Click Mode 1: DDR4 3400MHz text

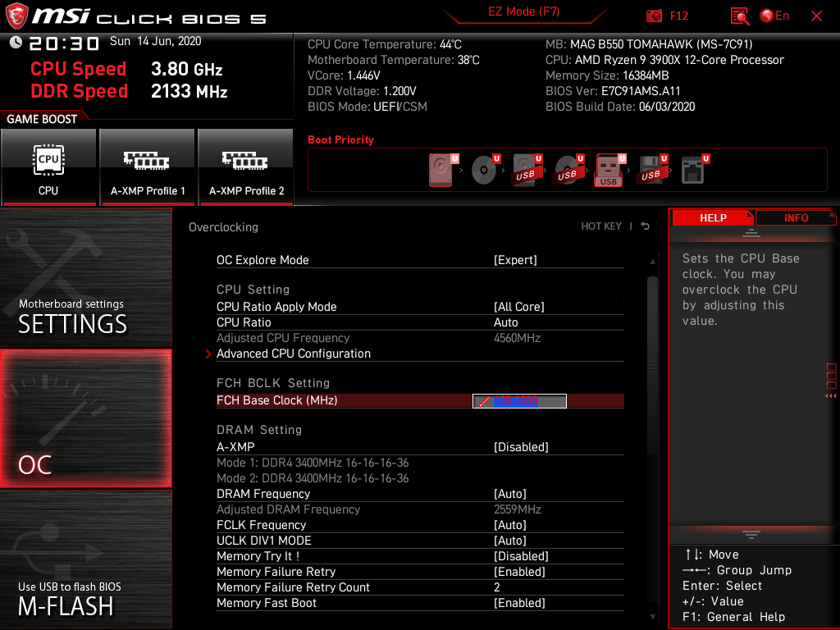313,463
